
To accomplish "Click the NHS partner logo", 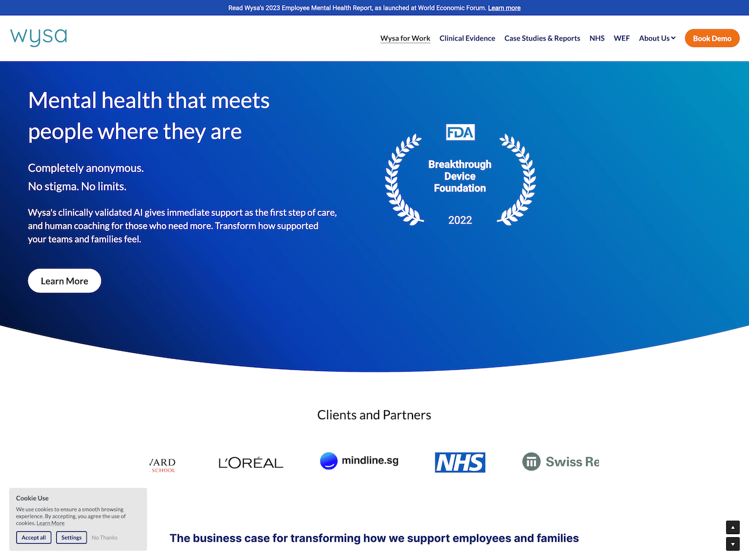I will pos(460,462).
